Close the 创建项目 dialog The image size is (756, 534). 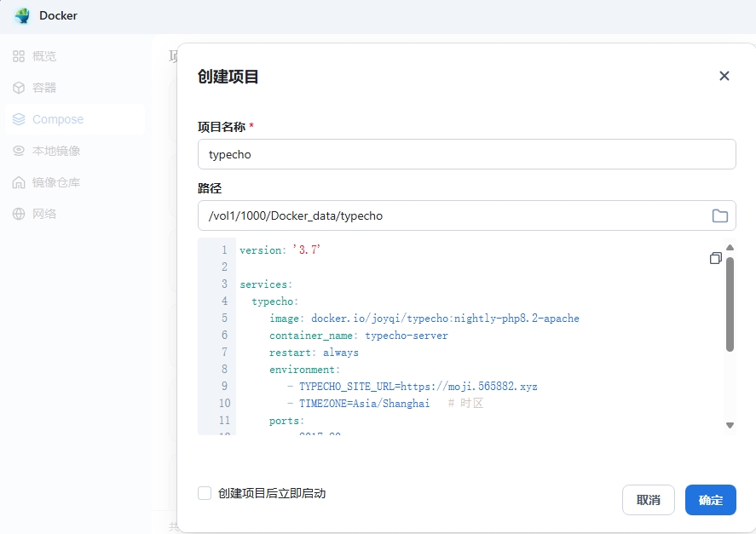[724, 76]
